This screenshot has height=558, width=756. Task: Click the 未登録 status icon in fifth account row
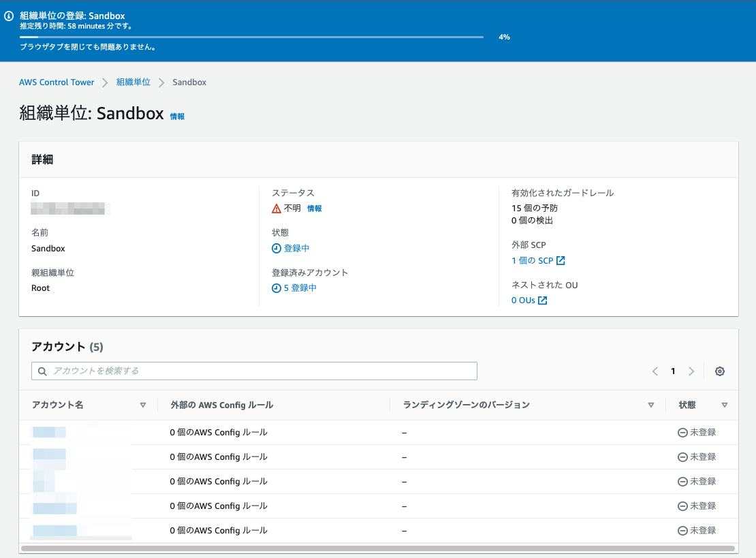[682, 531]
